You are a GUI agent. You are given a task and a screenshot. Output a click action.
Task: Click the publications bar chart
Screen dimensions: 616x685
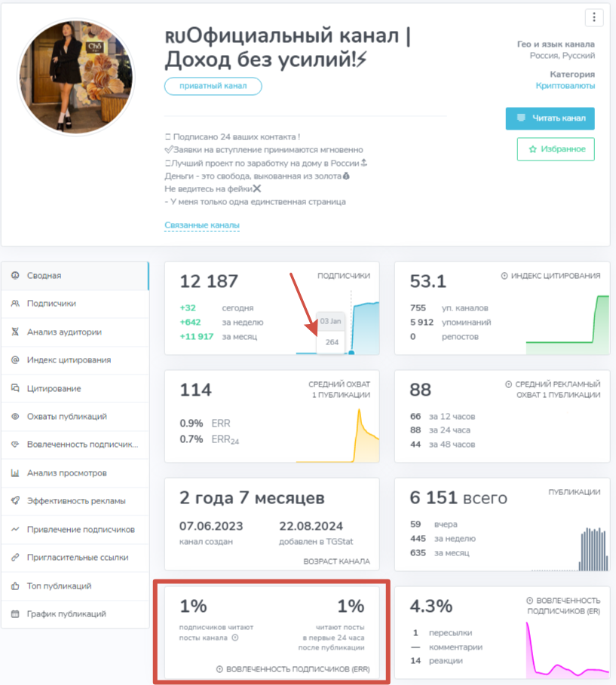(x=570, y=549)
